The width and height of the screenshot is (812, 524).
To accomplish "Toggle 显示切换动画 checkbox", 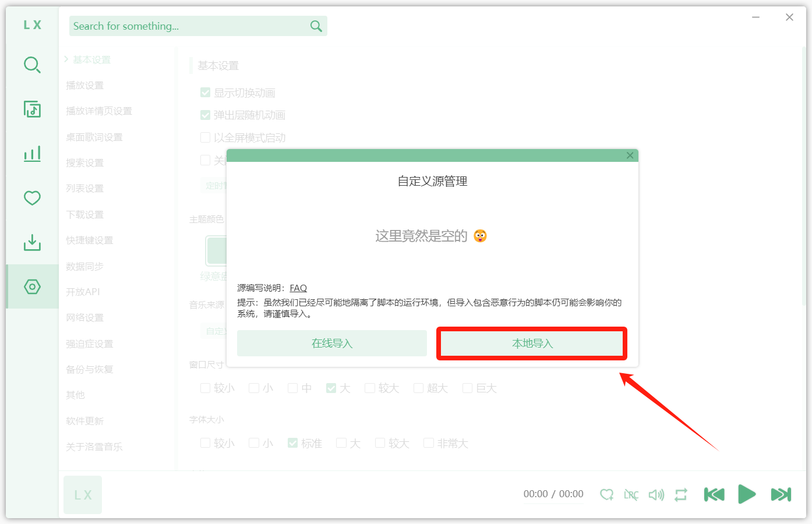I will click(205, 93).
